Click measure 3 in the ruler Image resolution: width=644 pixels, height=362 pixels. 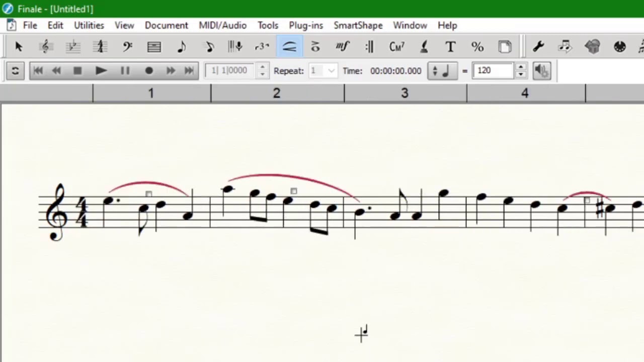pos(405,93)
